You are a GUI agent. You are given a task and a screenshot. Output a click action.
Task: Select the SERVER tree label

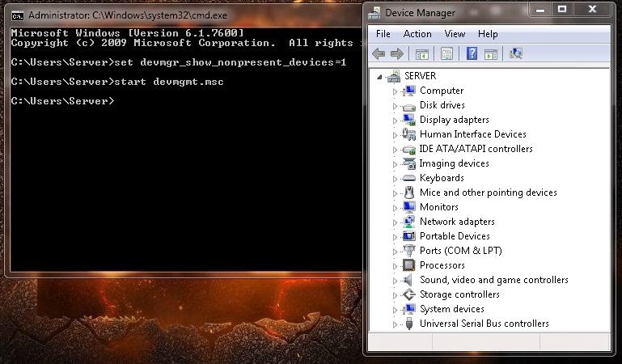[x=420, y=76]
